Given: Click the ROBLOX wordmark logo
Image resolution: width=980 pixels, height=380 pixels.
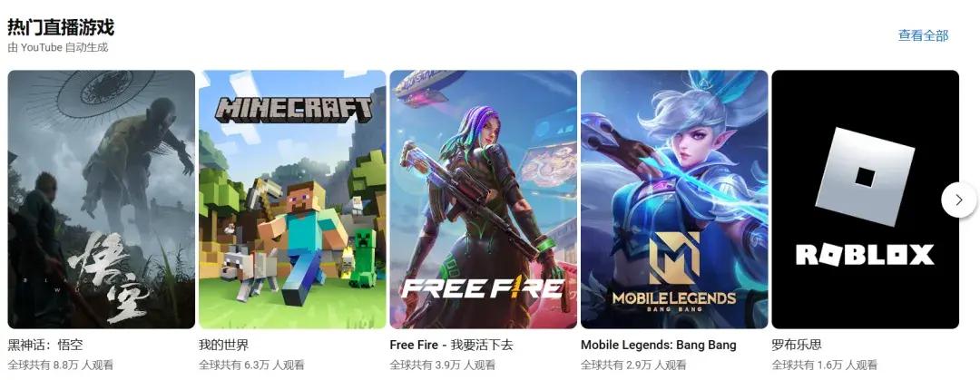Looking at the screenshot, I should pos(865,255).
